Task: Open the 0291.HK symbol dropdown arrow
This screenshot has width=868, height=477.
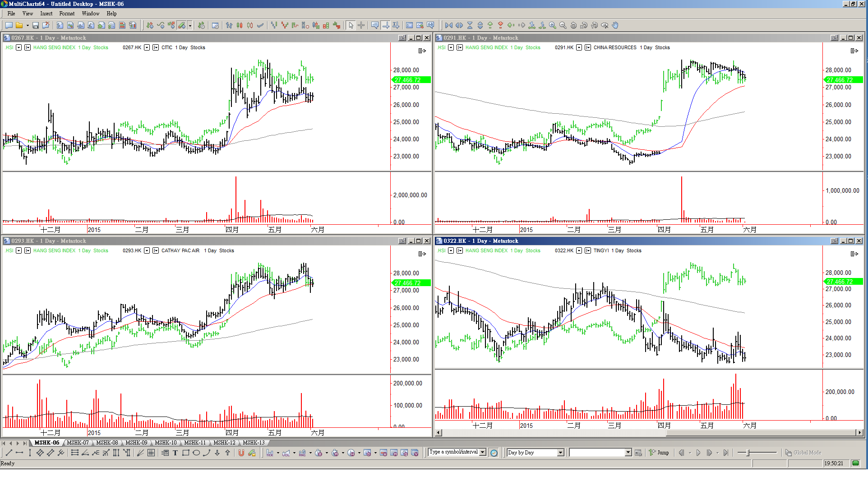Action: pyautogui.click(x=579, y=47)
